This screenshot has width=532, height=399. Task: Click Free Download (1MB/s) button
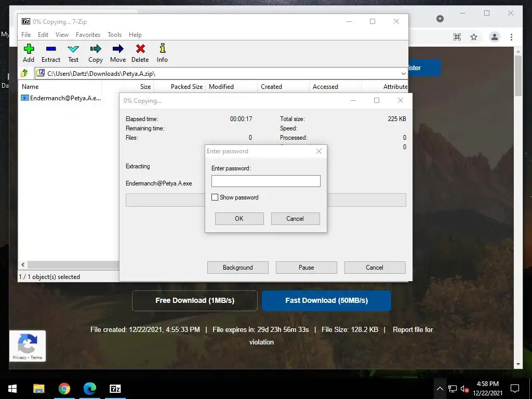195,300
